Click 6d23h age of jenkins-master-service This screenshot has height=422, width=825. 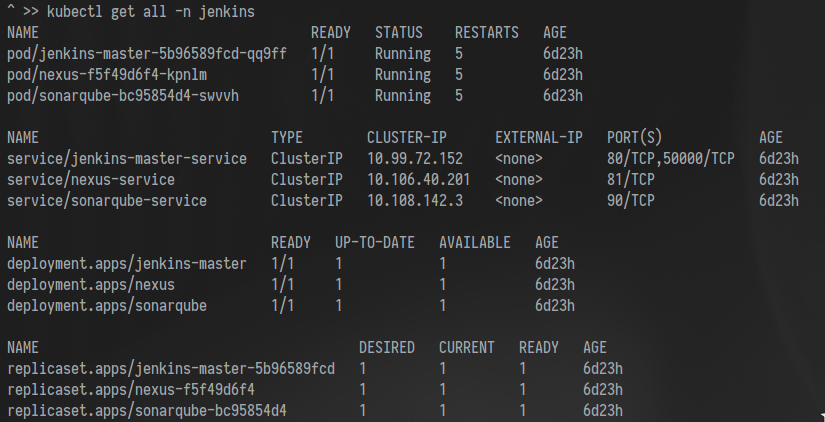tap(779, 159)
